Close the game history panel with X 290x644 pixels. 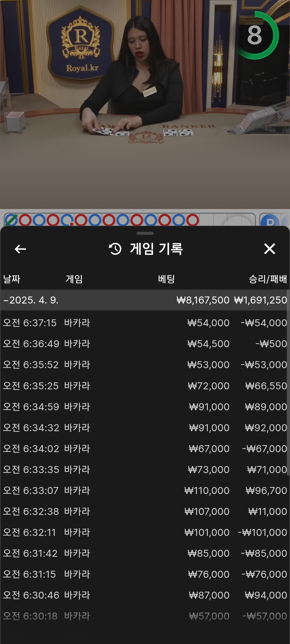pyautogui.click(x=269, y=249)
